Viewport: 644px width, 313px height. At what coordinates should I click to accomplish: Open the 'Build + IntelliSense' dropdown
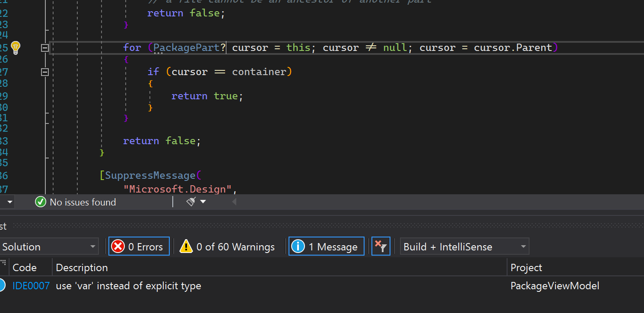click(464, 247)
